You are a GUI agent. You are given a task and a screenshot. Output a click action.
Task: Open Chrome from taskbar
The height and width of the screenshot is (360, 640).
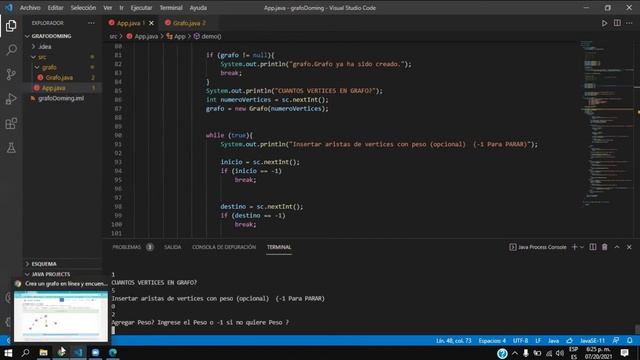pyautogui.click(x=61, y=353)
